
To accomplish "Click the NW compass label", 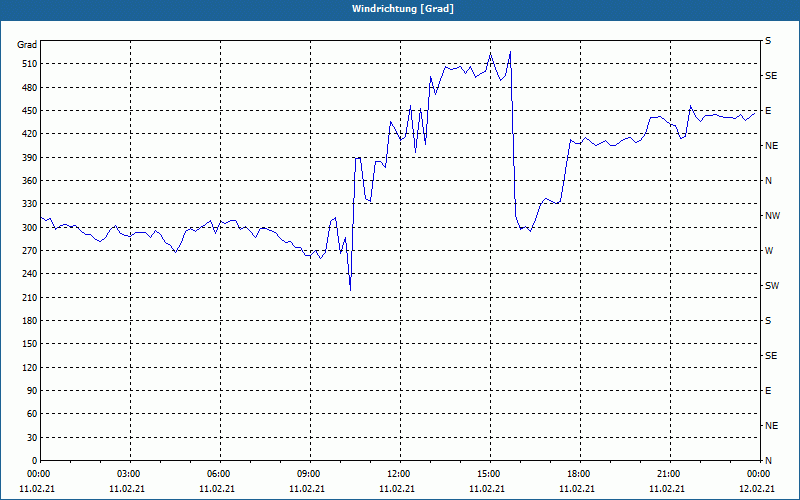I will [772, 216].
